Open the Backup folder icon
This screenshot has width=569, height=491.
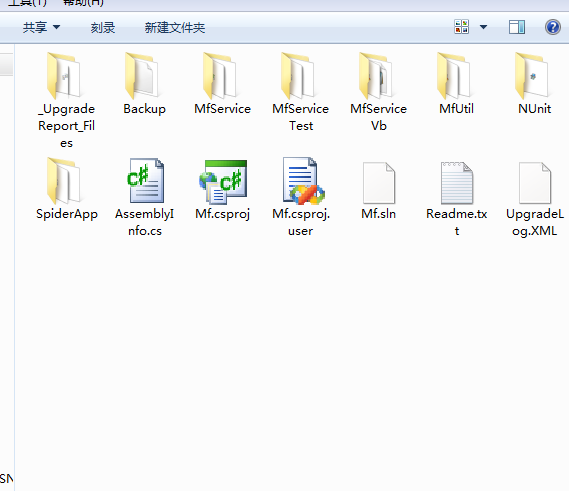[142, 76]
